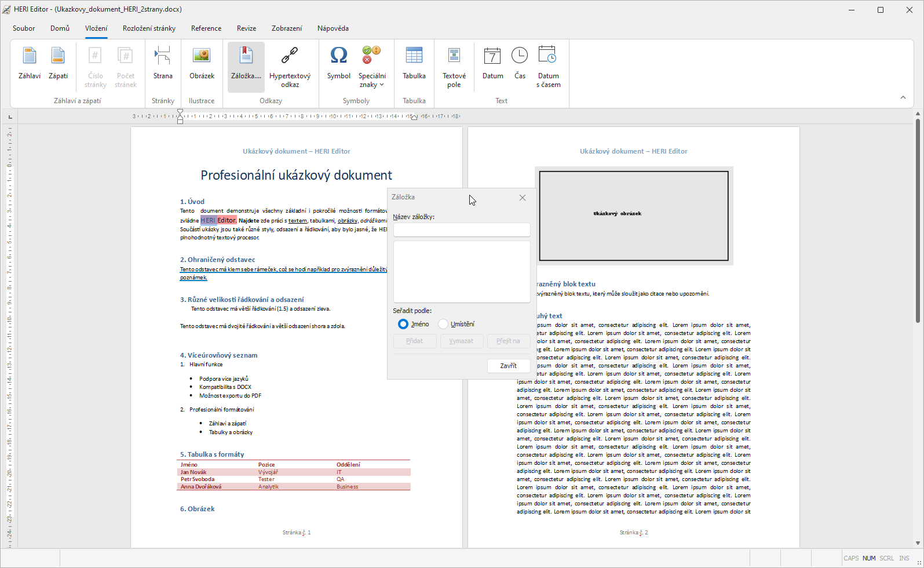The width and height of the screenshot is (924, 568).
Task: Switch to the Reference tab
Action: tap(206, 28)
